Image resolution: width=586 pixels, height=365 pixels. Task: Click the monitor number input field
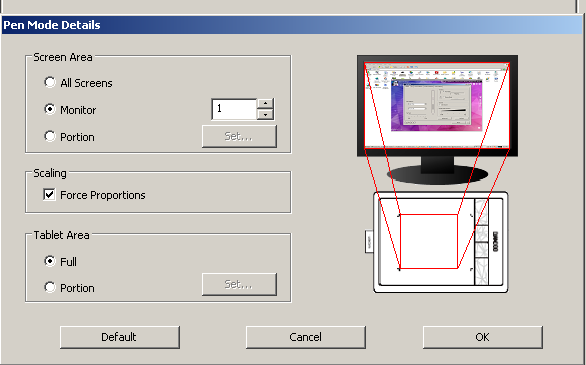(234, 109)
